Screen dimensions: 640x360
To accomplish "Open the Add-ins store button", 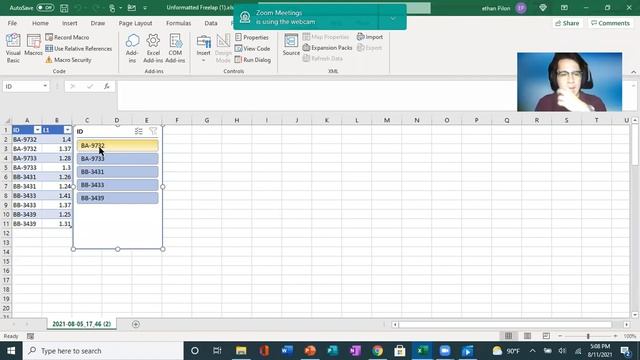I will click(x=132, y=48).
